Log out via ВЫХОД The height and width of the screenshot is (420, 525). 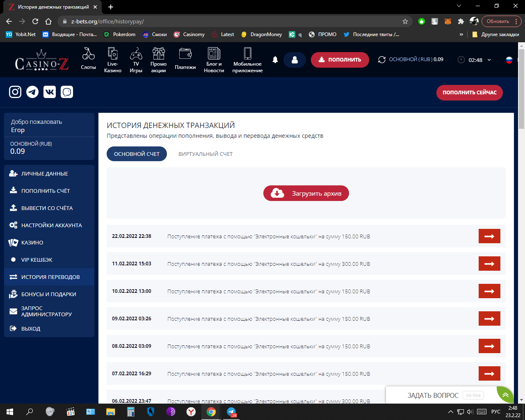tap(49, 329)
